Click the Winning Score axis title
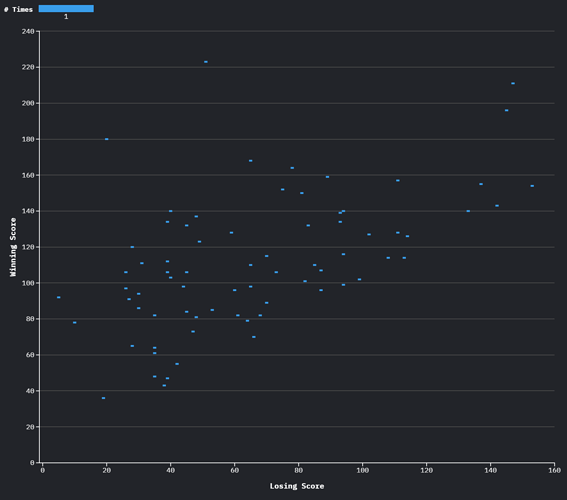 [x=13, y=247]
